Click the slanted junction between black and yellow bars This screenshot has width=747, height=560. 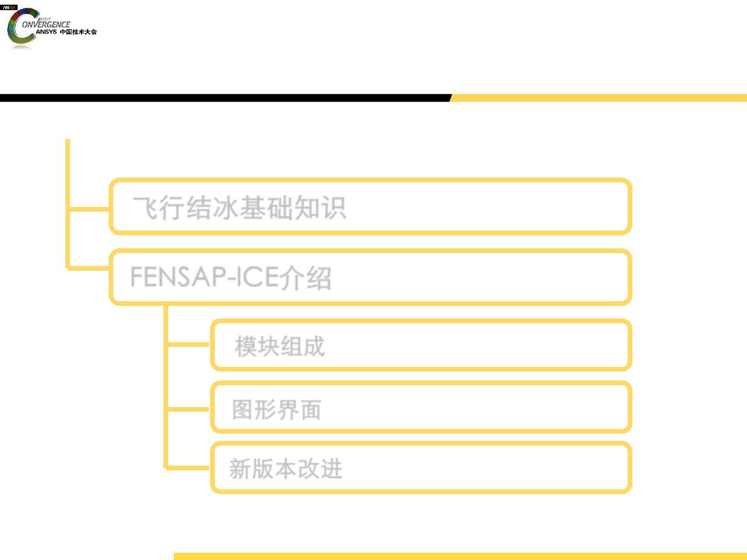(451, 98)
